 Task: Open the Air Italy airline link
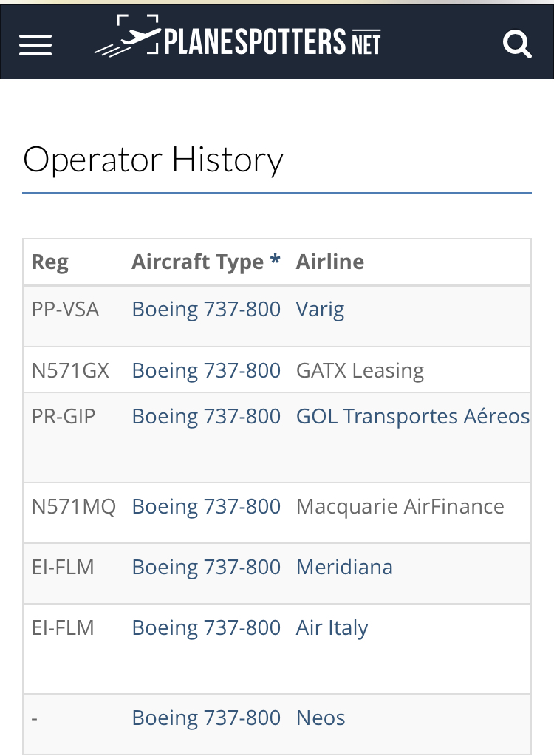click(332, 628)
